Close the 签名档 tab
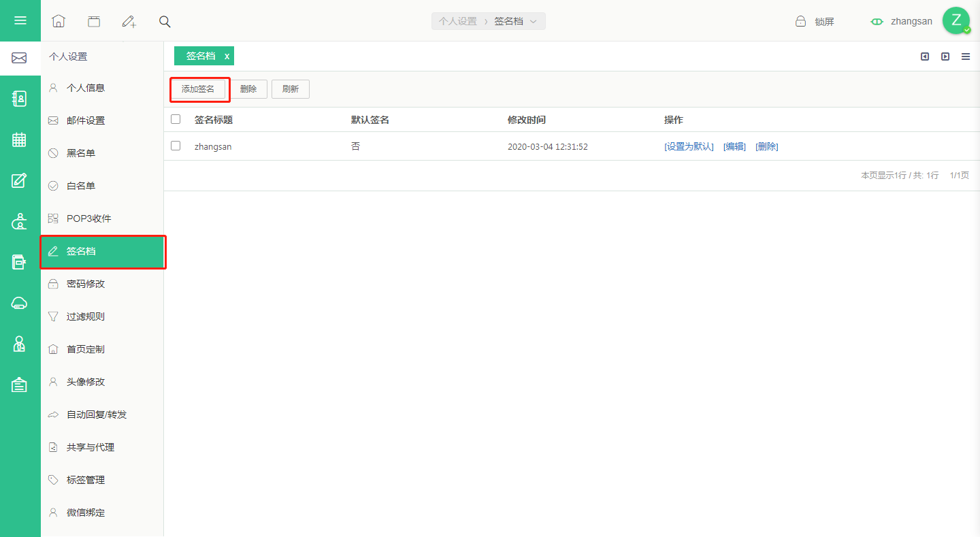 (x=227, y=56)
